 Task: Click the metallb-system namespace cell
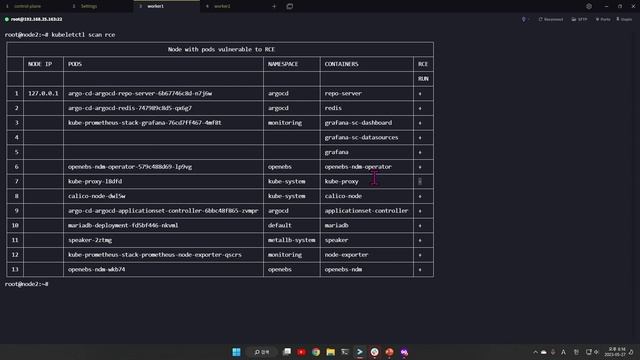[x=291, y=240]
